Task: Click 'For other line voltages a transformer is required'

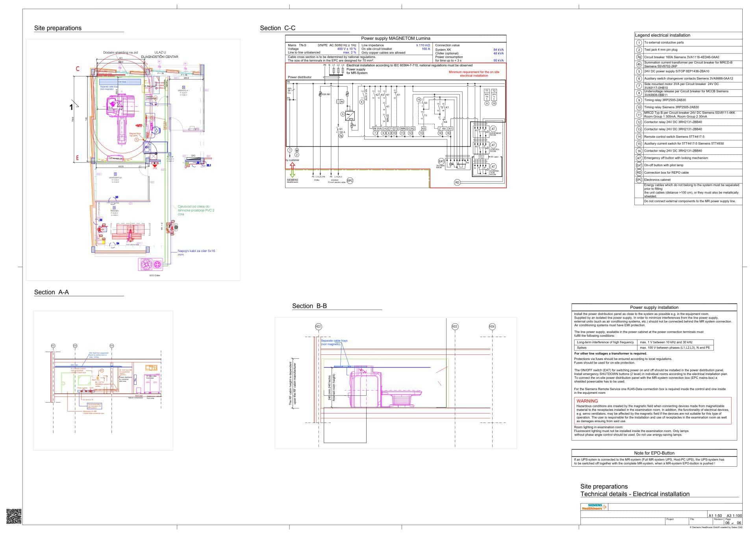Action: 611,354
